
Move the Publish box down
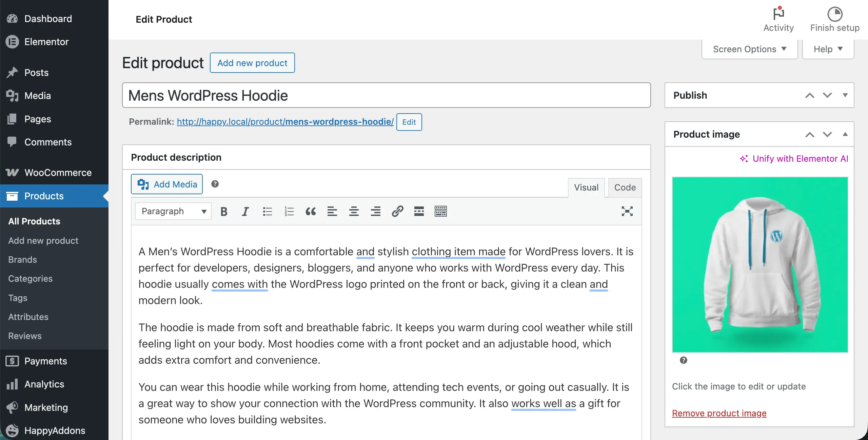click(827, 95)
